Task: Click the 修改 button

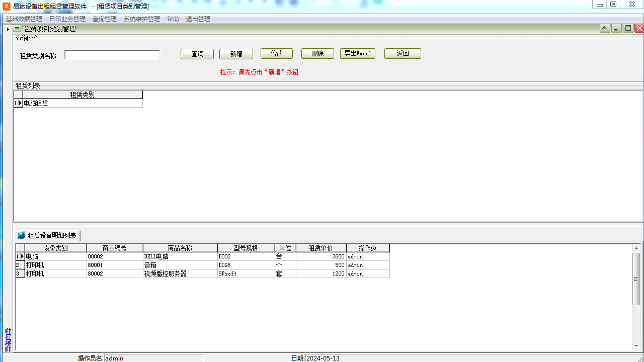Action: (276, 54)
